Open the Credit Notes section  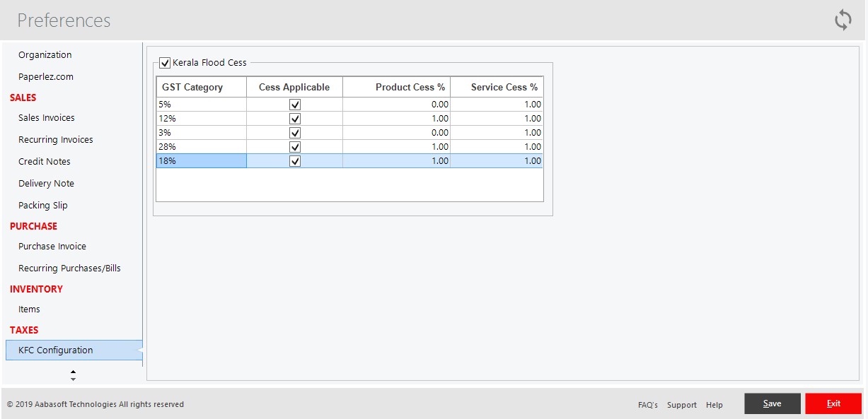pos(45,161)
